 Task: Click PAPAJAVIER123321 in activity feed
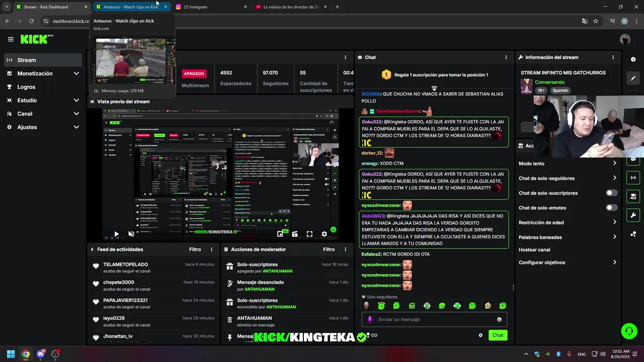click(125, 300)
